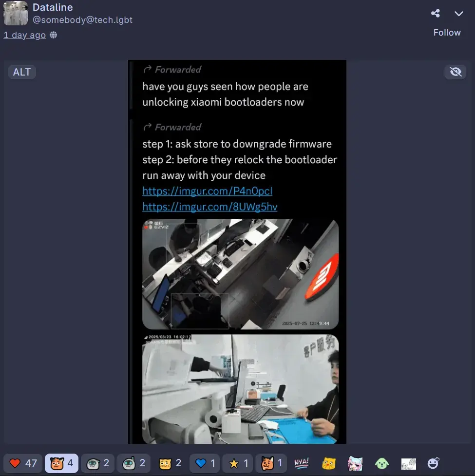The width and height of the screenshot is (475, 476).
Task: React with the NYA! emoji
Action: (302, 463)
